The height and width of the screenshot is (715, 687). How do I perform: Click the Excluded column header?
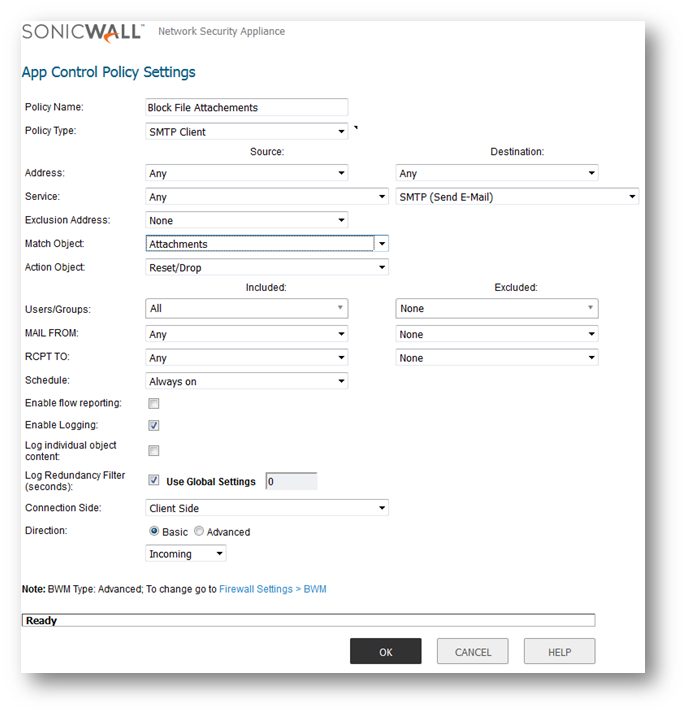coord(516,287)
